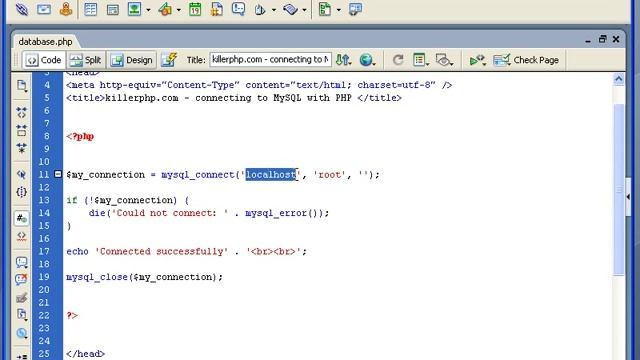Switch to Code view
Image resolution: width=640 pixels, height=360 pixels.
tap(44, 60)
